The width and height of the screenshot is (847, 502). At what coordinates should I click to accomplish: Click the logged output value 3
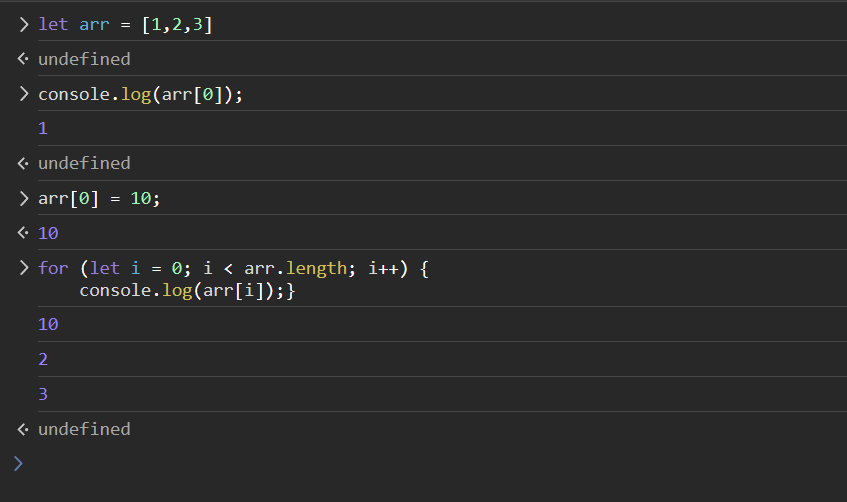(x=43, y=394)
